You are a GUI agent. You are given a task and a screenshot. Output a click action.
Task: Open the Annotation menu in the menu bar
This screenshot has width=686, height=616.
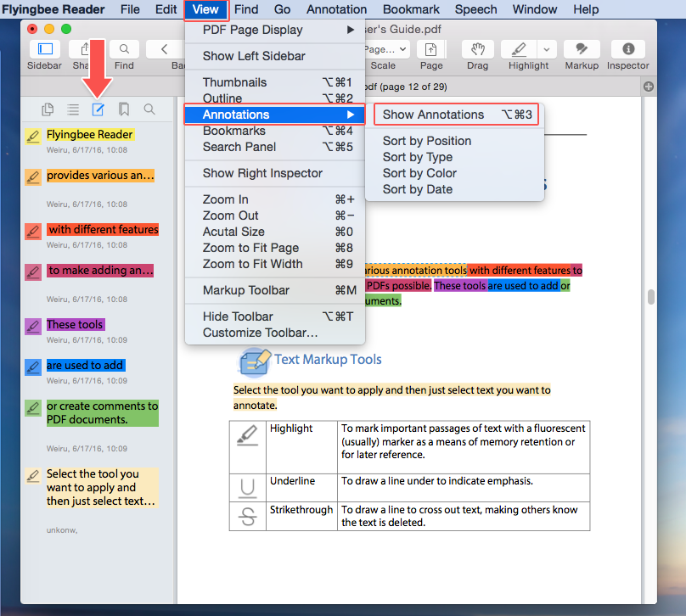[336, 9]
